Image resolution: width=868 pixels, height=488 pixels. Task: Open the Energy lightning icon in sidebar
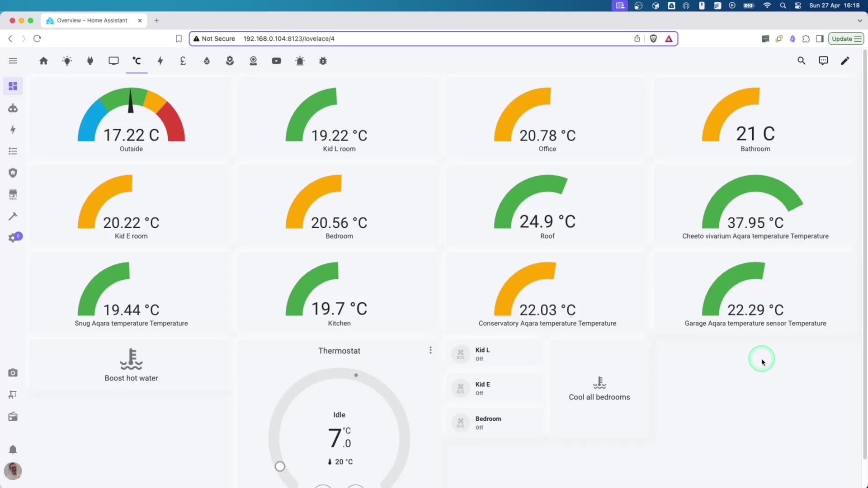(x=13, y=130)
